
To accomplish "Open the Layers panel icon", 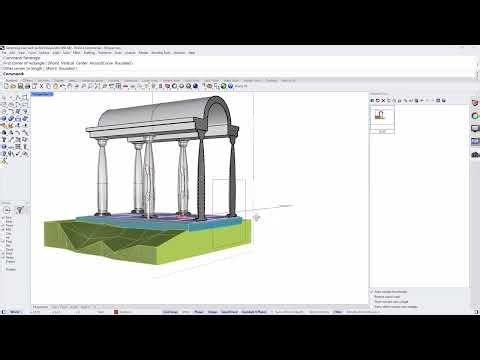I will coord(167,86).
